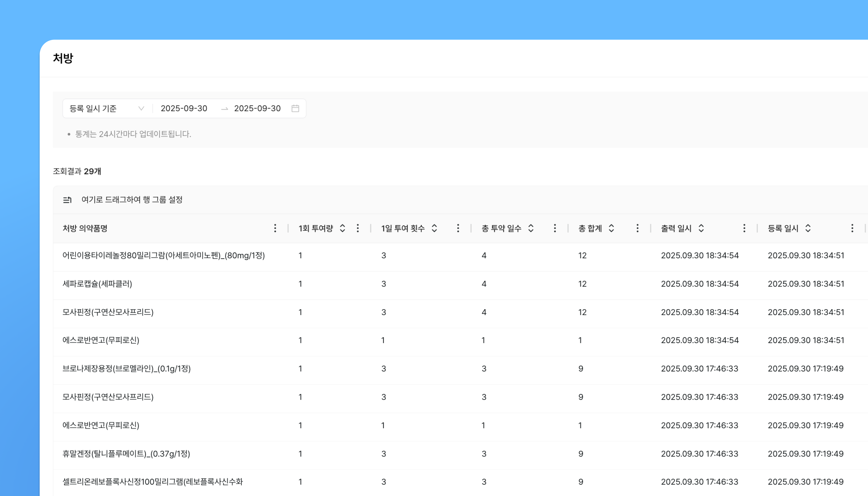
Task: Click the 총 합계 header label
Action: 590,228
